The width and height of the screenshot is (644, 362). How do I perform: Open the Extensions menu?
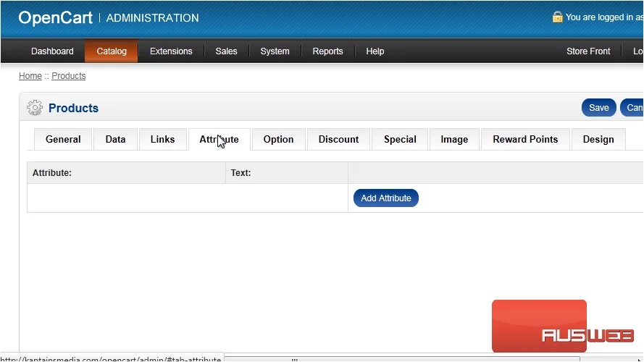point(171,51)
